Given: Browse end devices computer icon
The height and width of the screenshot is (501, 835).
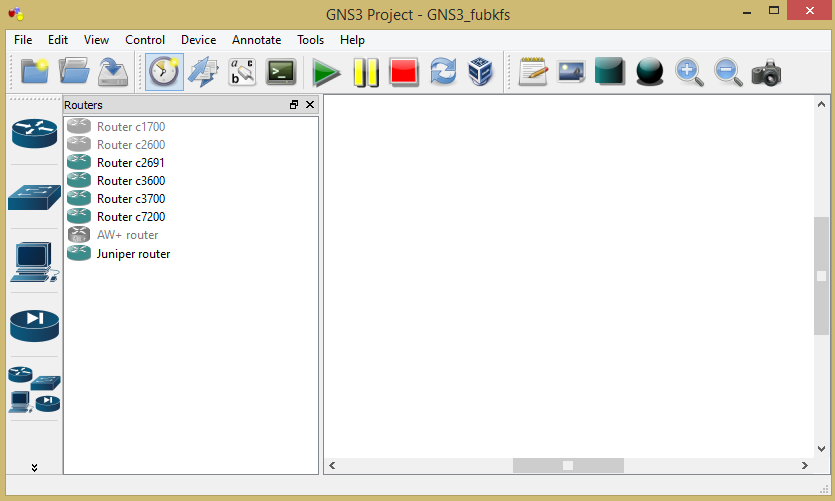Looking at the screenshot, I should click(x=35, y=261).
